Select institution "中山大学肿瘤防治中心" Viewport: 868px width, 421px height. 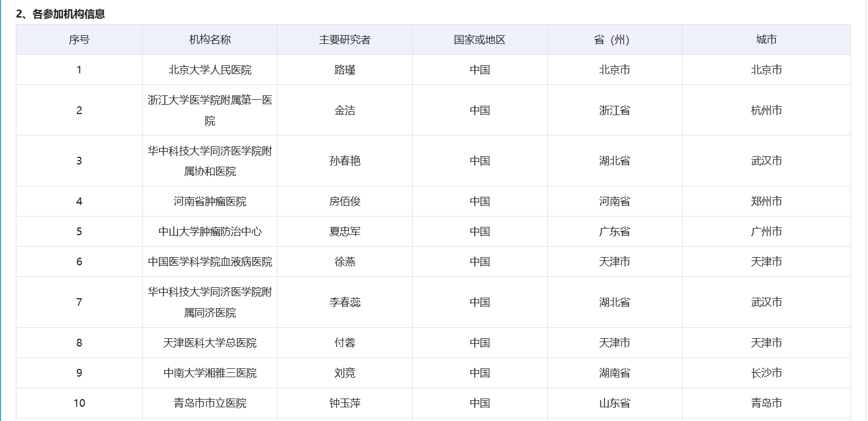pos(210,231)
